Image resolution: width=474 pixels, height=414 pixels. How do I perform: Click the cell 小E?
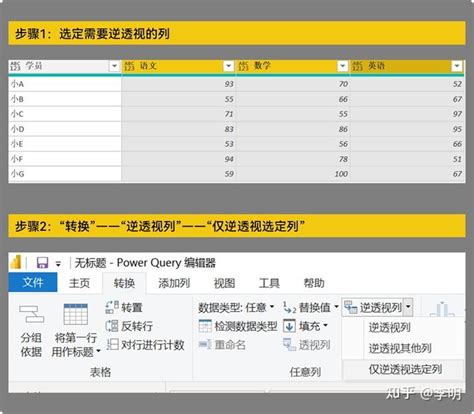65,144
